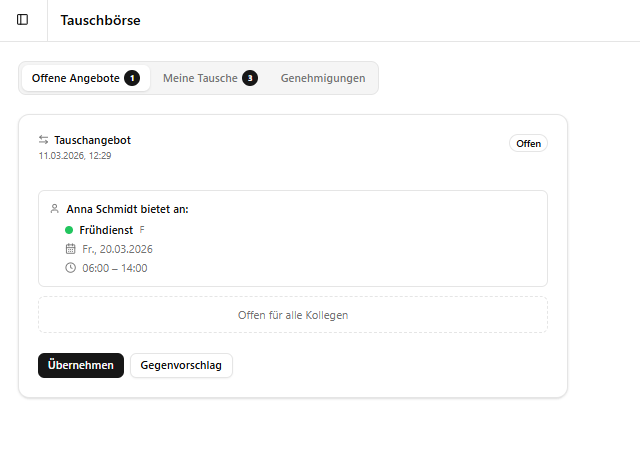Image resolution: width=640 pixels, height=453 pixels.
Task: Click the badge count on Meine Tausche
Action: (x=249, y=78)
